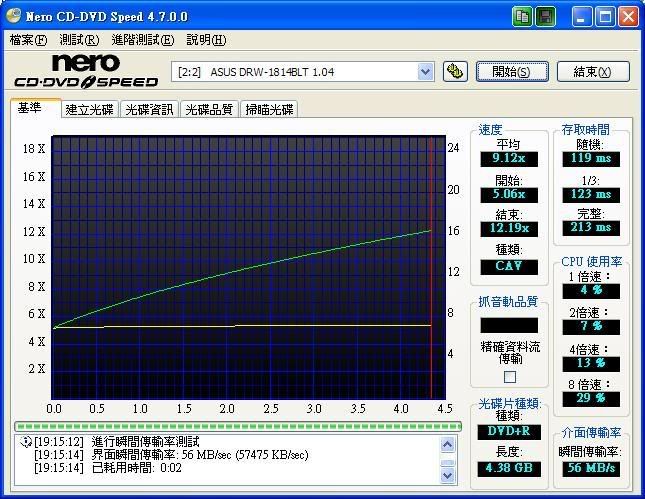
Task: Minimize the Nero CD-DVD Speed window
Action: click(x=581, y=16)
